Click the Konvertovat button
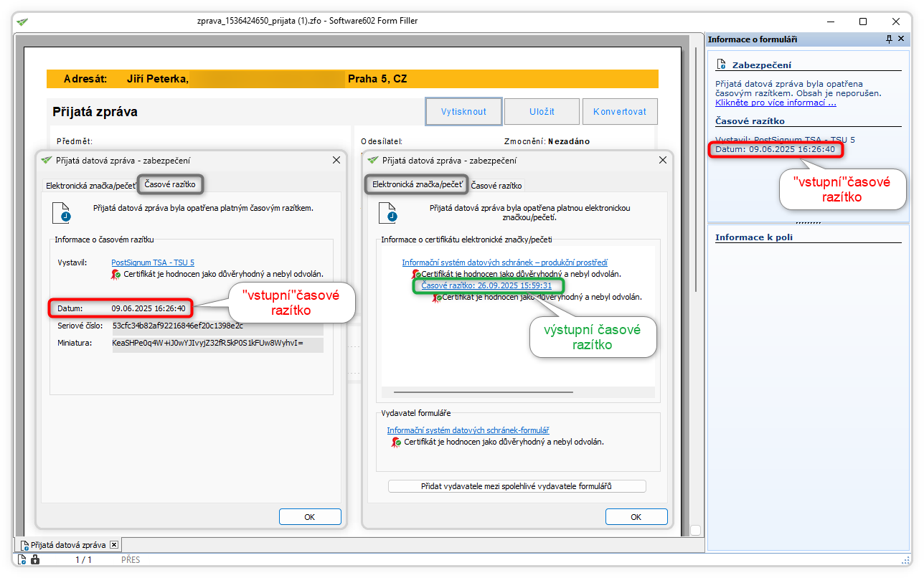 (x=620, y=112)
